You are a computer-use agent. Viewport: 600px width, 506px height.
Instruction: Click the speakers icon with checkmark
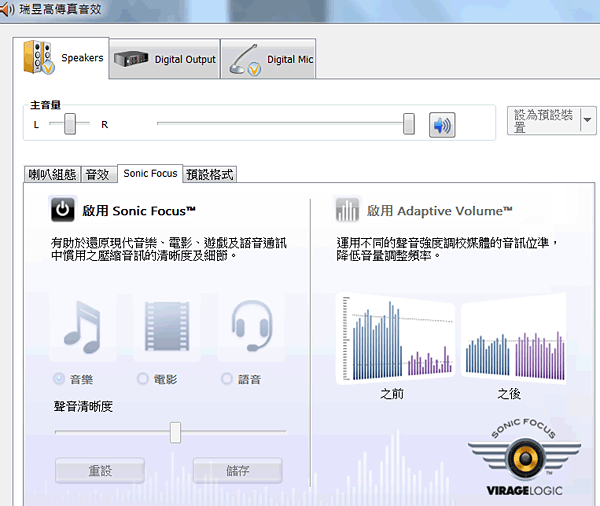(39, 57)
